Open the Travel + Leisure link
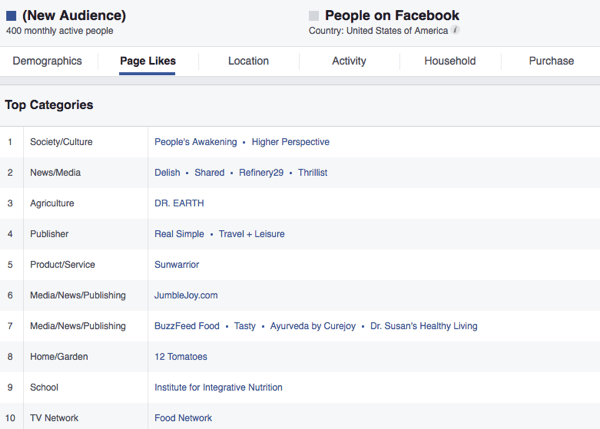Screen dimensions: 600x429 (x=251, y=234)
